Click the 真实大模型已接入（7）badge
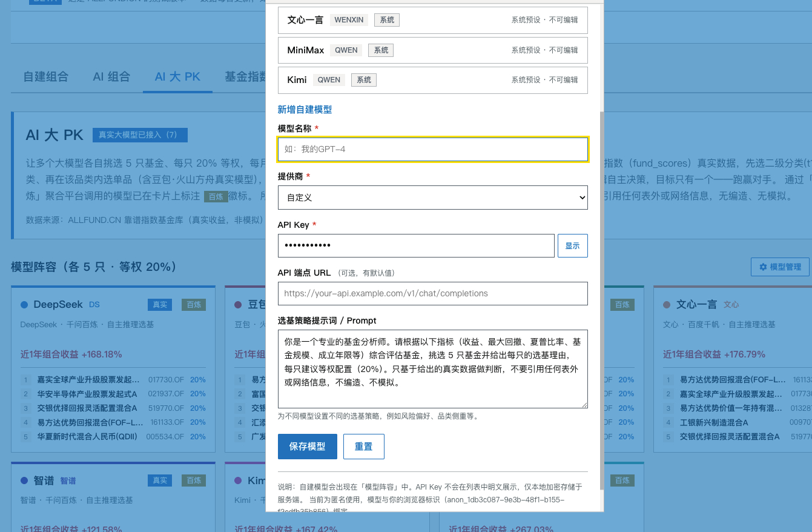 [140, 135]
